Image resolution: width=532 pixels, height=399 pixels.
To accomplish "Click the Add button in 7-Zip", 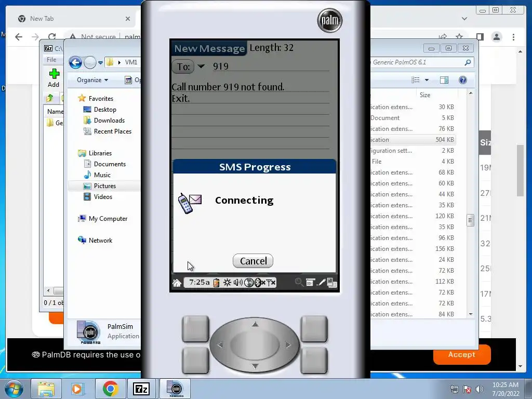I will click(x=54, y=78).
